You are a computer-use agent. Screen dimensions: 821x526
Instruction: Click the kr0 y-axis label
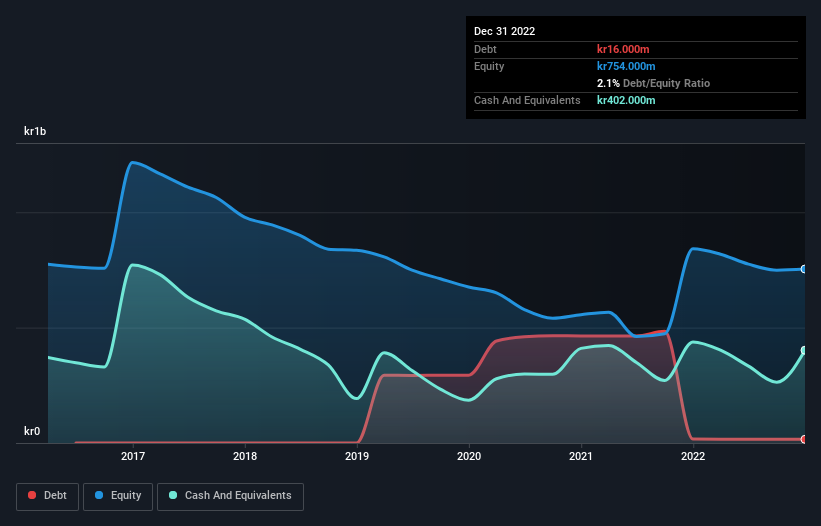click(32, 431)
